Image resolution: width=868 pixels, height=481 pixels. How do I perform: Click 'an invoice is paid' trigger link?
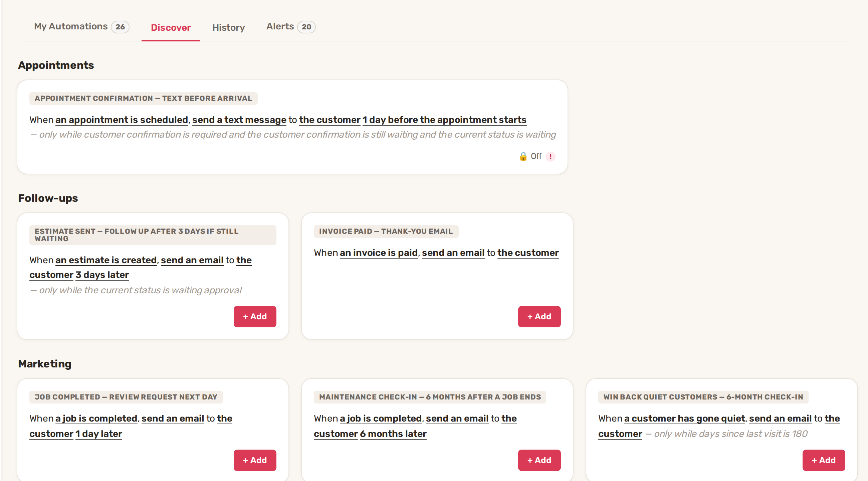click(379, 253)
